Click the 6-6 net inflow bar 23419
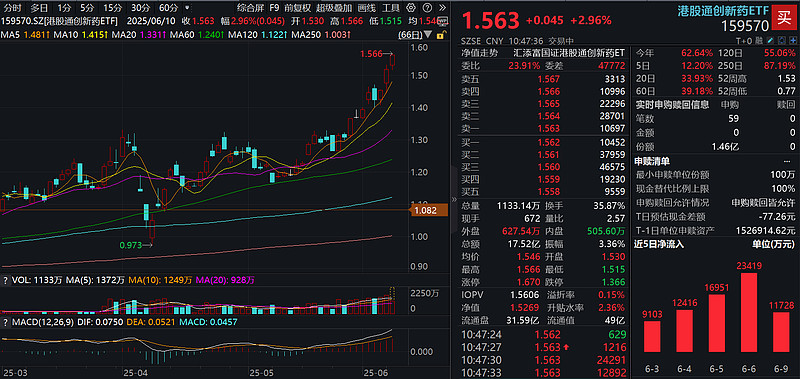The image size is (800, 379). coord(748,312)
